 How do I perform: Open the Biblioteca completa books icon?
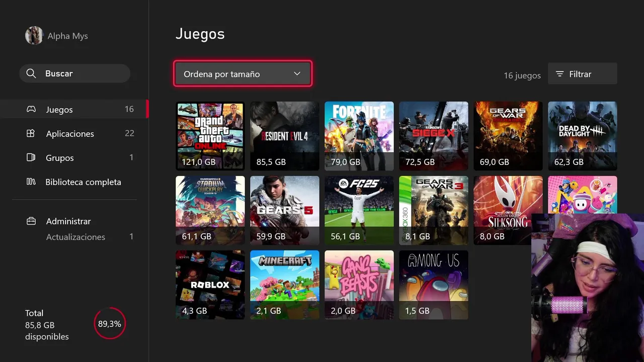(x=31, y=182)
